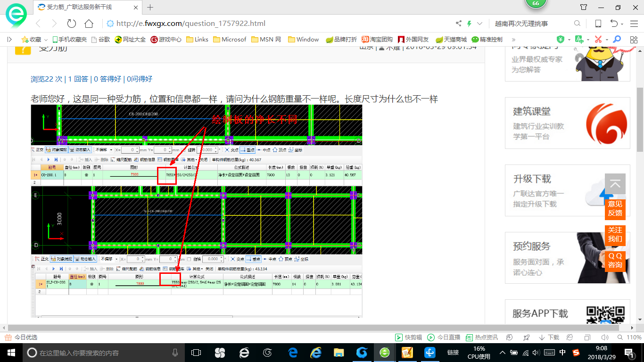Expand the address bar dropdown arrow

coord(480,24)
